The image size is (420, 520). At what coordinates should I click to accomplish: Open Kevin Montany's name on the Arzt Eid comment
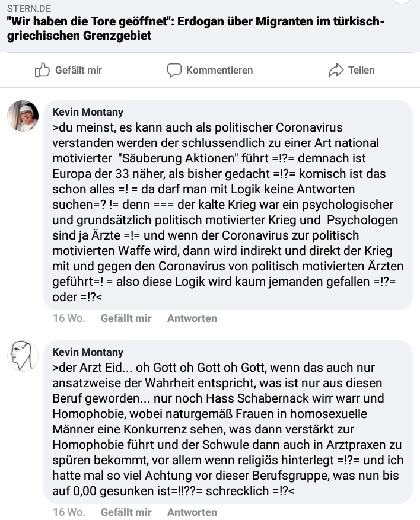[x=88, y=352]
